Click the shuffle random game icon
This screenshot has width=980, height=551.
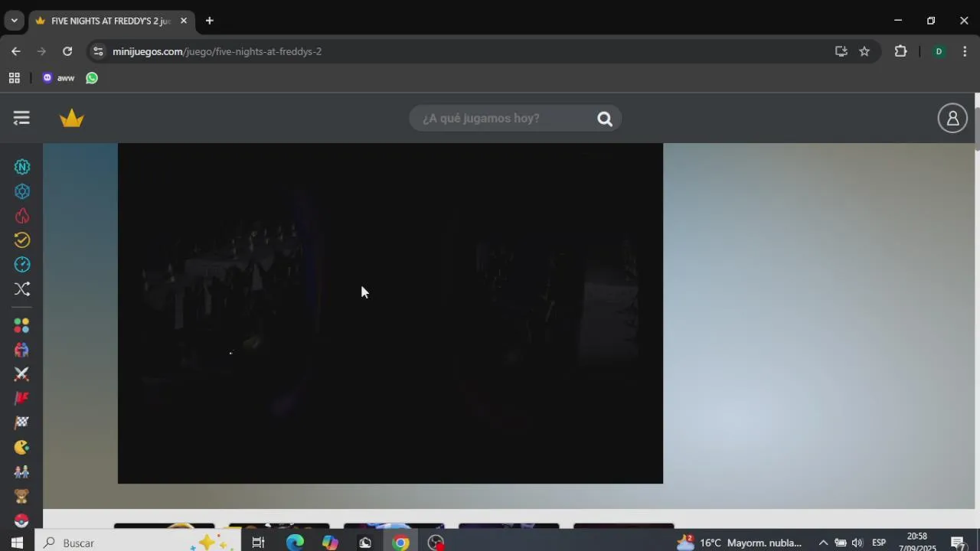(21, 289)
